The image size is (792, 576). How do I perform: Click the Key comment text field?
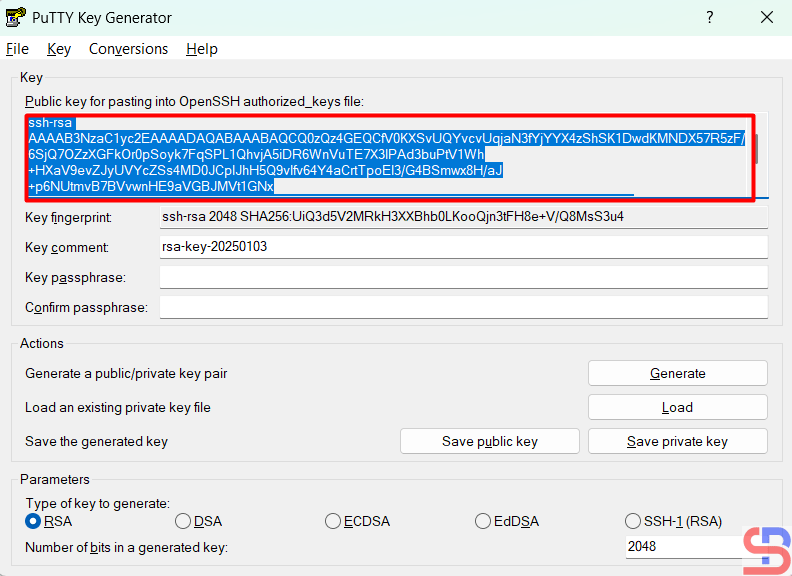[x=463, y=247]
